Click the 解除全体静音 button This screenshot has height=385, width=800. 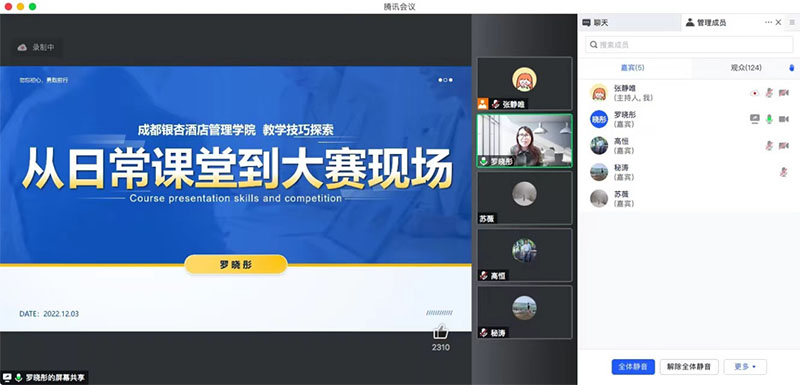click(689, 367)
